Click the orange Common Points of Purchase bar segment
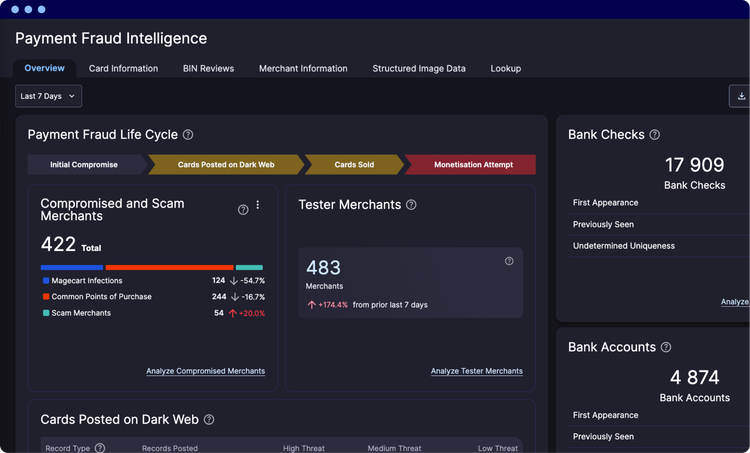Image resolution: width=750 pixels, height=453 pixels. [169, 267]
